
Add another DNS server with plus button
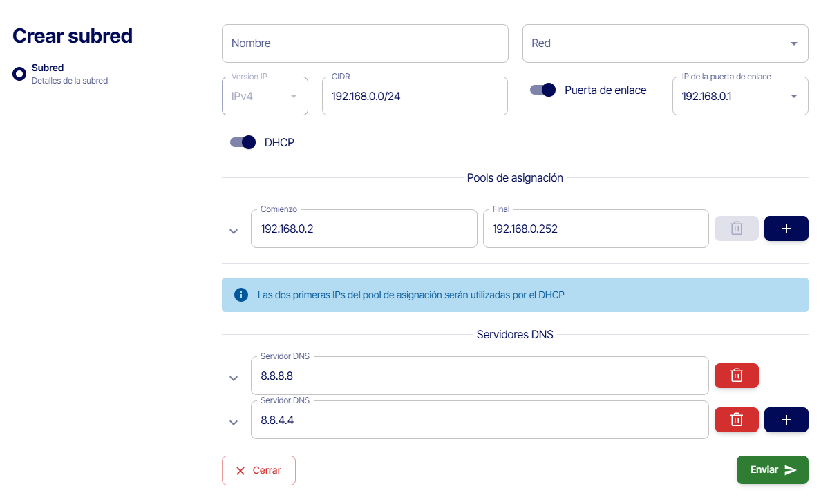tap(786, 420)
